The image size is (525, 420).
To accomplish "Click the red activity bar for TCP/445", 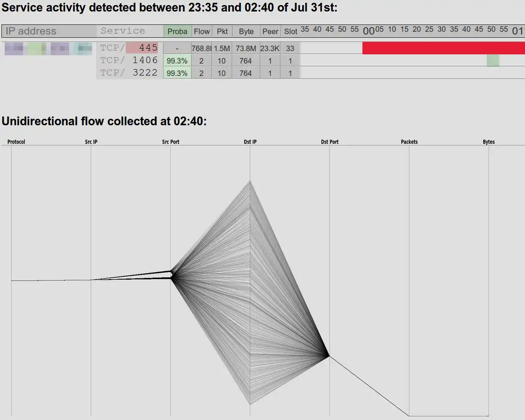I will pos(443,48).
